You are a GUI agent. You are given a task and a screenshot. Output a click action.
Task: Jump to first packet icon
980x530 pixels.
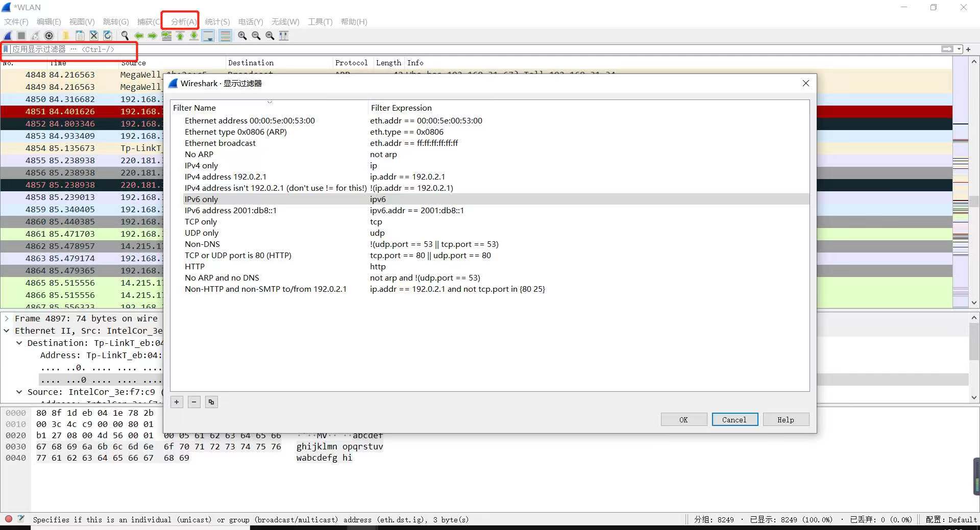pyautogui.click(x=180, y=36)
